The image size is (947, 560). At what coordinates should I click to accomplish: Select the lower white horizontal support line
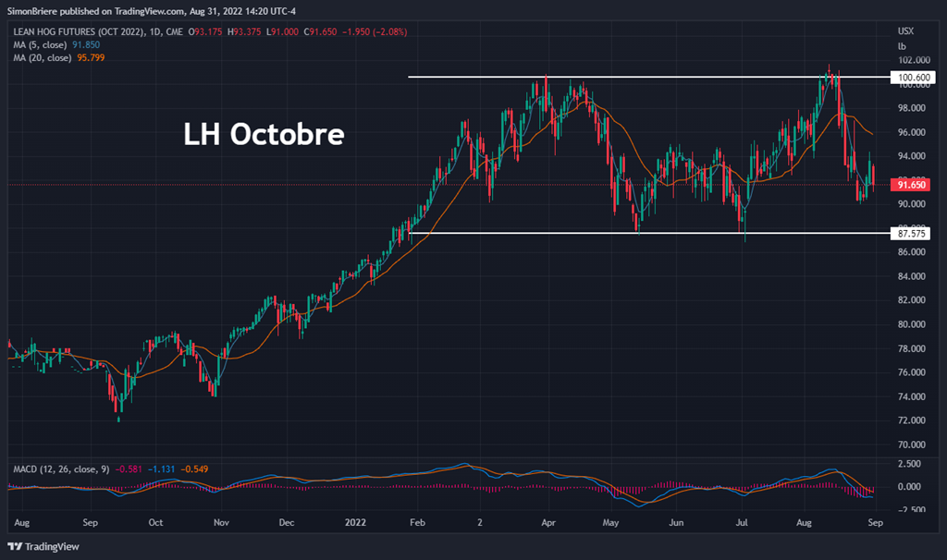647,233
